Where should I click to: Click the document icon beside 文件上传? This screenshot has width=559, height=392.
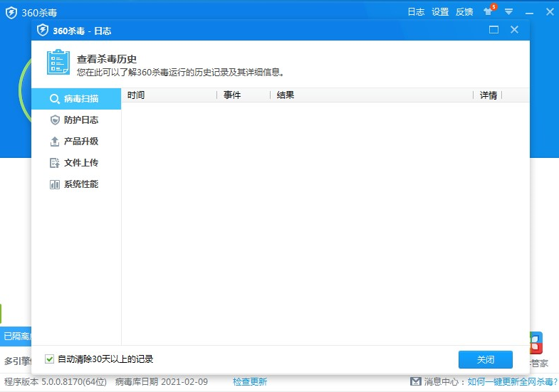click(x=55, y=163)
